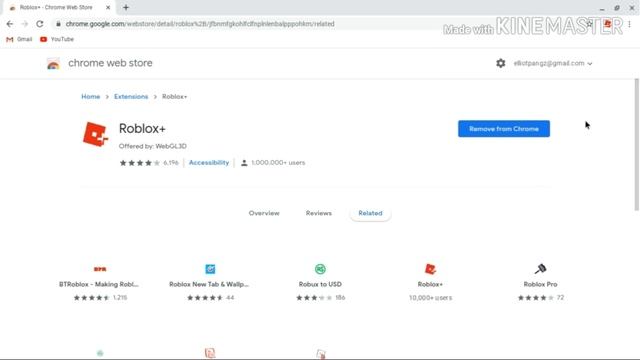Click the Robux to USD star rating
The image size is (640, 360).
[314, 298]
